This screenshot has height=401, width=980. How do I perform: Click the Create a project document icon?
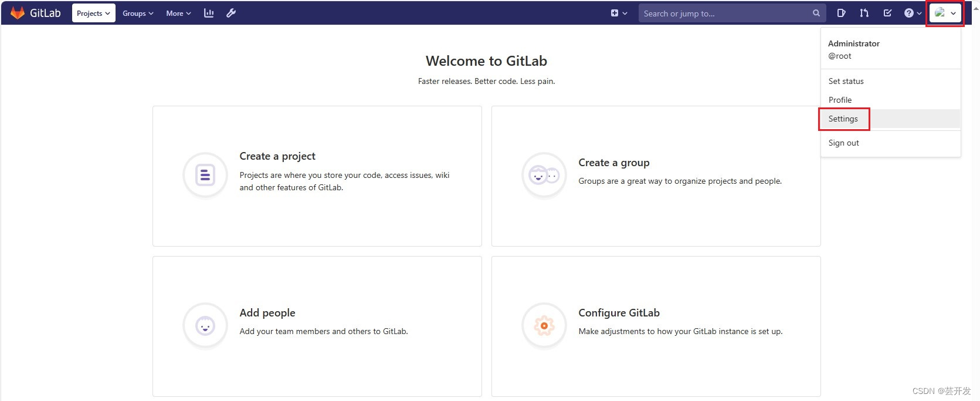pos(205,175)
